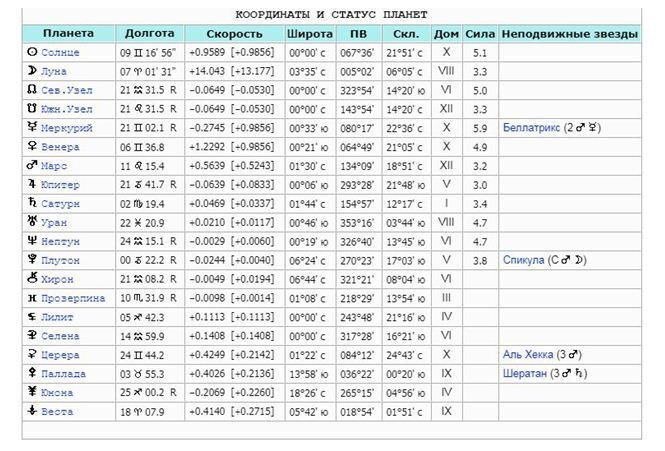Open the Шератан star link
The width and height of the screenshot is (665, 451).
point(526,374)
